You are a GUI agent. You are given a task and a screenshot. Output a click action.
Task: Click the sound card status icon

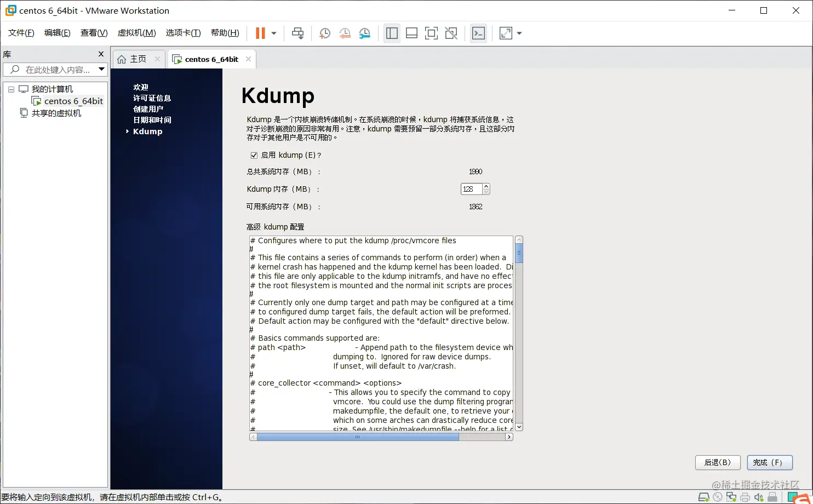coord(759,497)
